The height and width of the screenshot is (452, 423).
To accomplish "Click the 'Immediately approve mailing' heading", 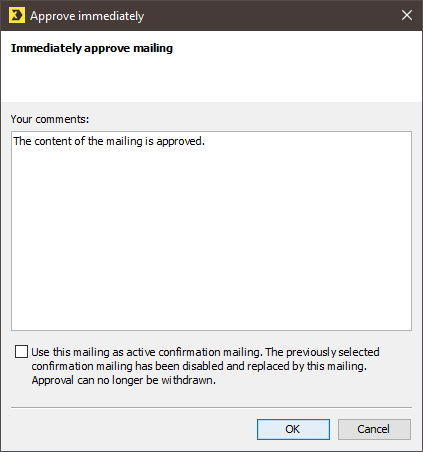I will (92, 48).
